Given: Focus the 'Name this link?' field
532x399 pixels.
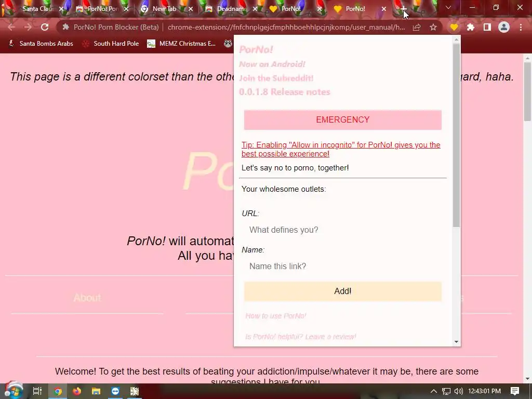Looking at the screenshot, I should click(x=343, y=267).
